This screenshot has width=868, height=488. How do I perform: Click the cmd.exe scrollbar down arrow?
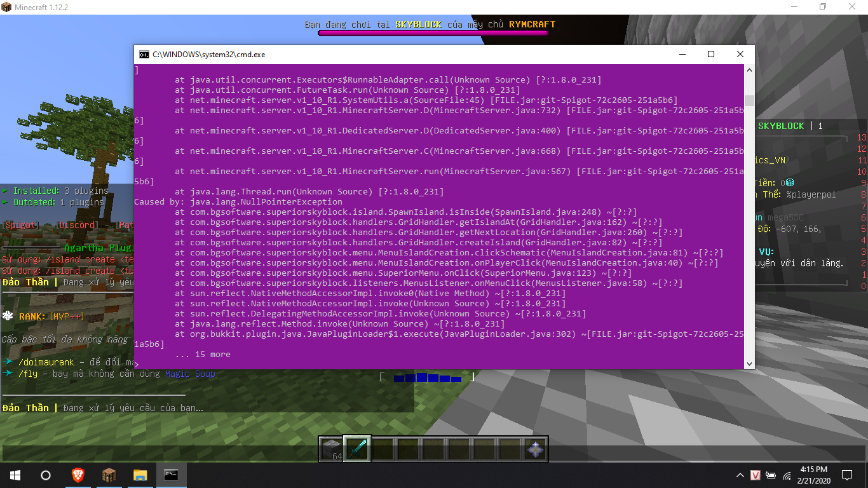[x=749, y=363]
